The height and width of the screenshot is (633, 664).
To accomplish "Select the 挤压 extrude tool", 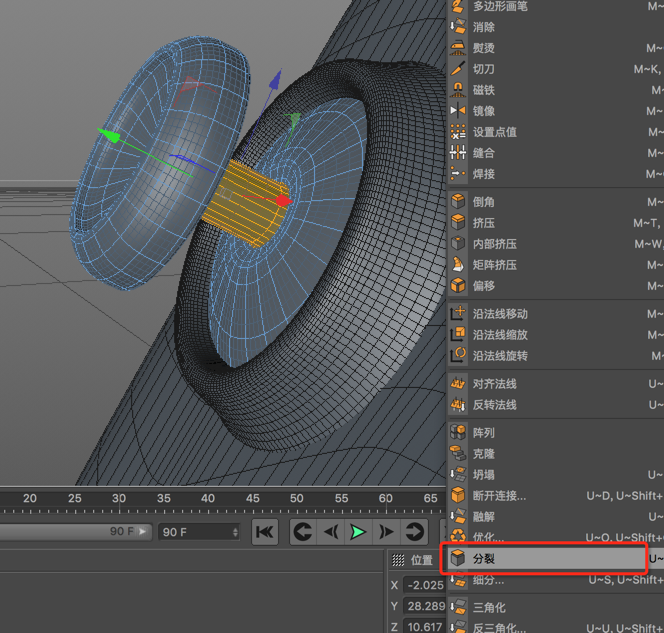I will [556, 223].
